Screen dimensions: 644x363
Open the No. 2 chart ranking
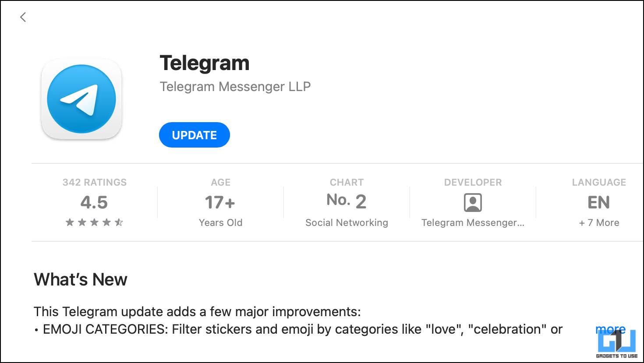[347, 201]
